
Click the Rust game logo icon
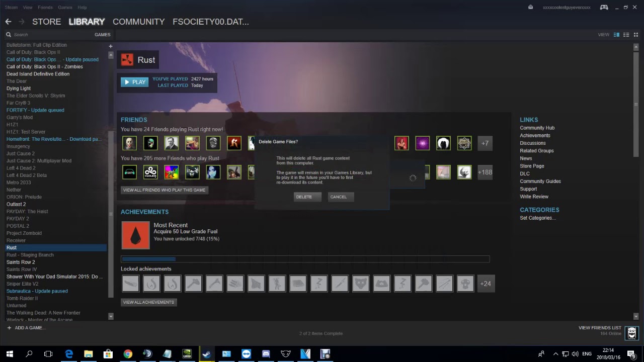point(127,60)
